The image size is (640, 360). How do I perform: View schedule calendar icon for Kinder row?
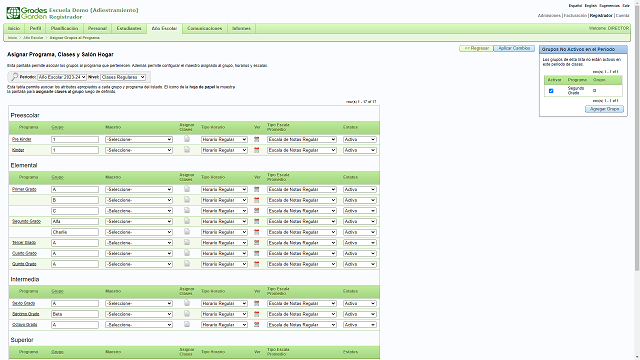pyautogui.click(x=257, y=150)
